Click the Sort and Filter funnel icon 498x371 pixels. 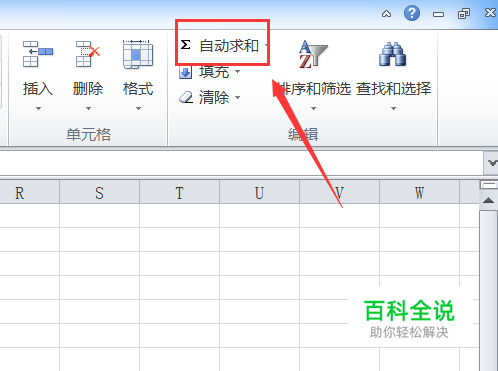(x=313, y=54)
